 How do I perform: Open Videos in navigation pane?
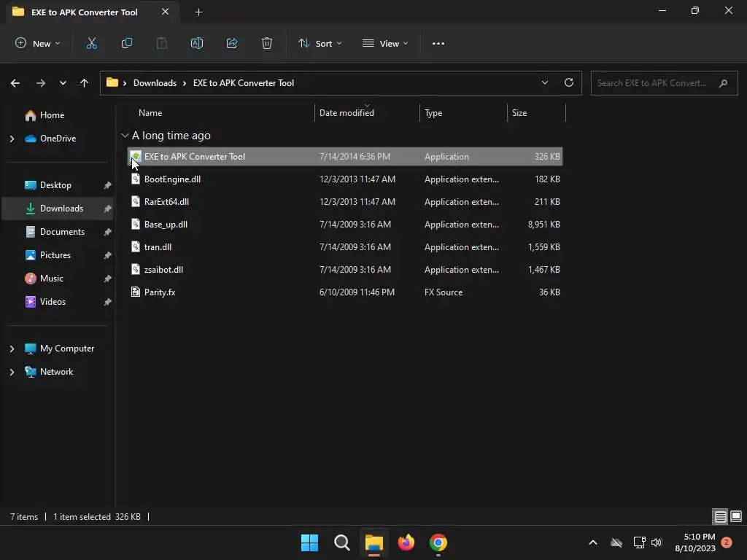tap(53, 302)
